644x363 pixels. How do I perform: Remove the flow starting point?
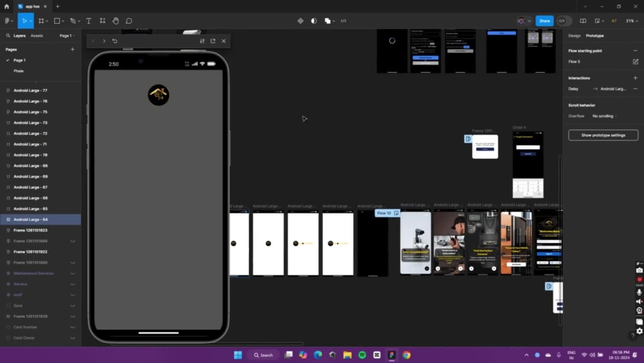pos(636,51)
